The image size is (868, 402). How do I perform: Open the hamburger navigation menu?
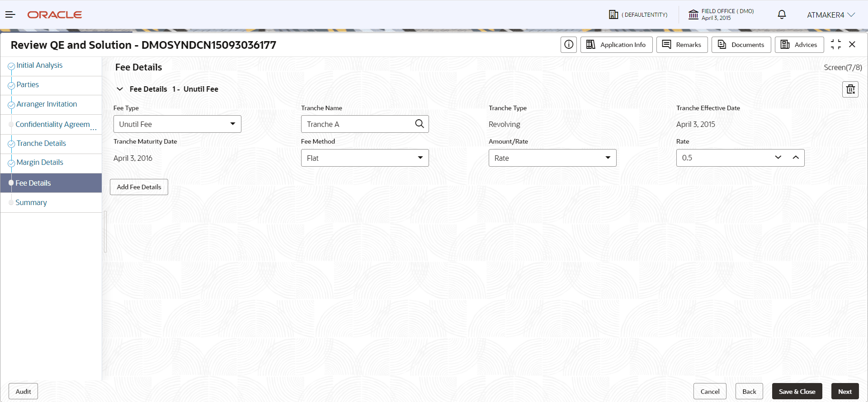[x=10, y=15]
